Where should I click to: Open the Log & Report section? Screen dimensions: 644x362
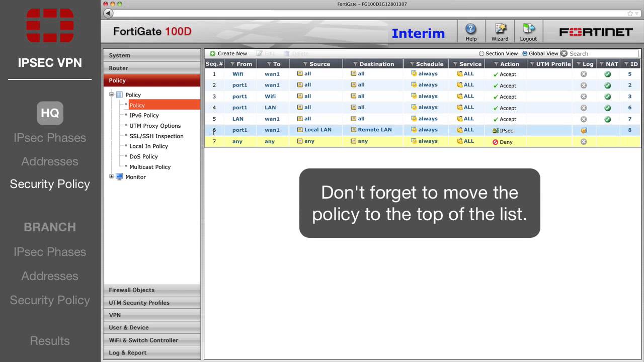151,352
